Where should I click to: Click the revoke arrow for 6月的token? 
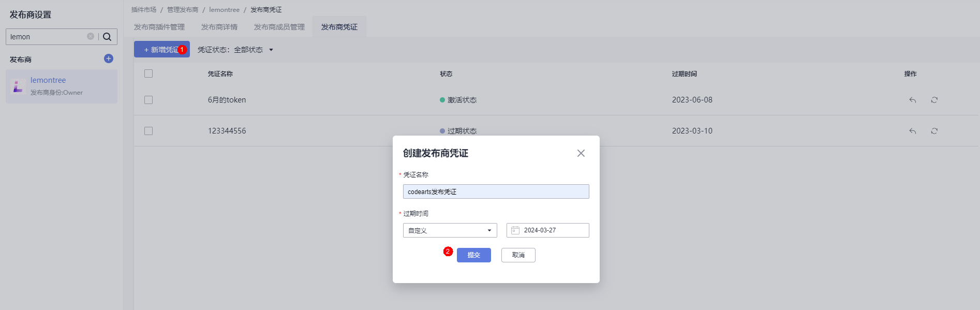[913, 100]
